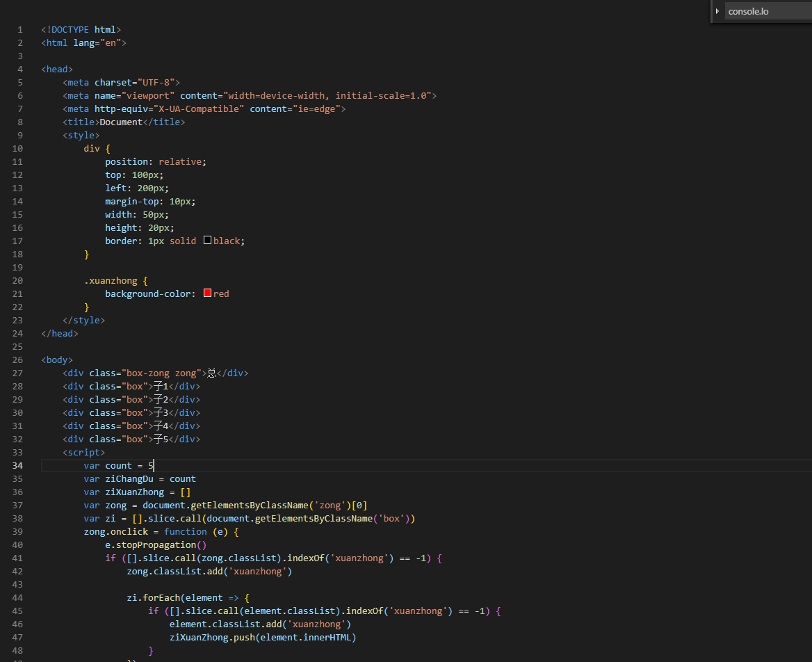Click 'var ziChangDu = count' on line 35
812x662 pixels.
[x=140, y=479]
